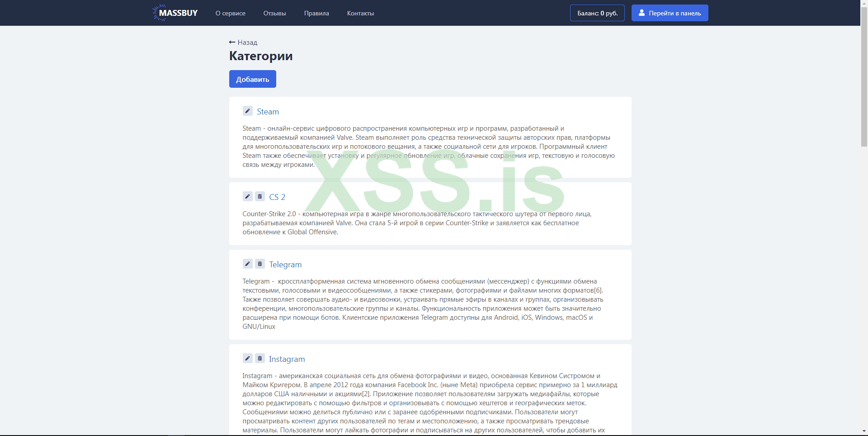Go back via the Назад link
Image resolution: width=868 pixels, height=436 pixels.
(243, 42)
